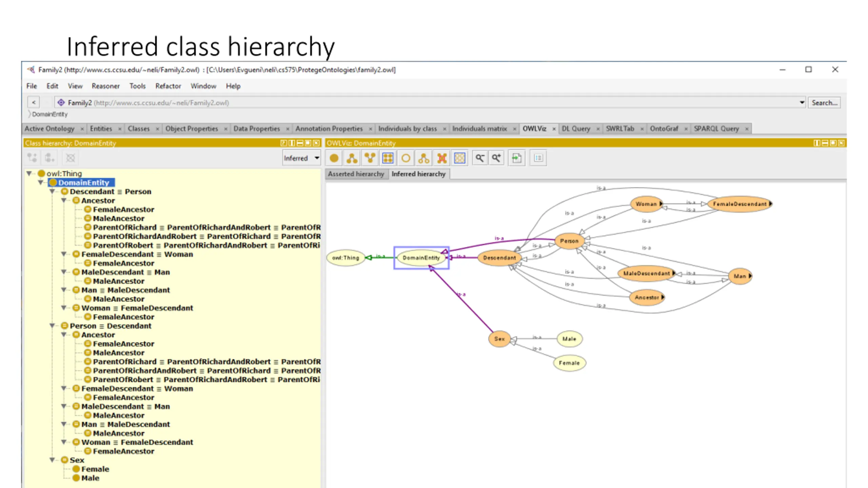Screen dimensions: 868x488
Task: Select the Female node in the graph
Action: [569, 363]
